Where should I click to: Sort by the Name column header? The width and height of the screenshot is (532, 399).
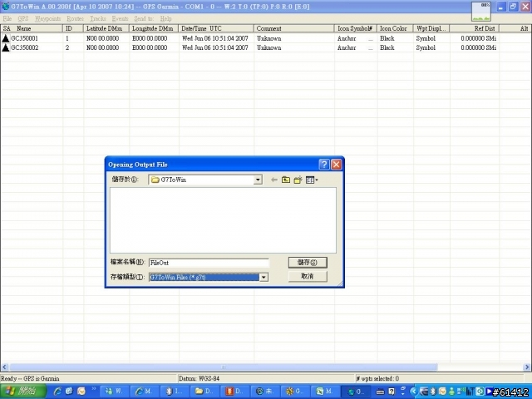coord(37,28)
